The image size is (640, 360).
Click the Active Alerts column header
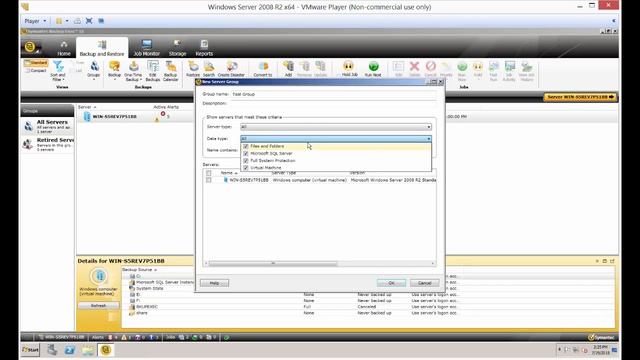166,107
